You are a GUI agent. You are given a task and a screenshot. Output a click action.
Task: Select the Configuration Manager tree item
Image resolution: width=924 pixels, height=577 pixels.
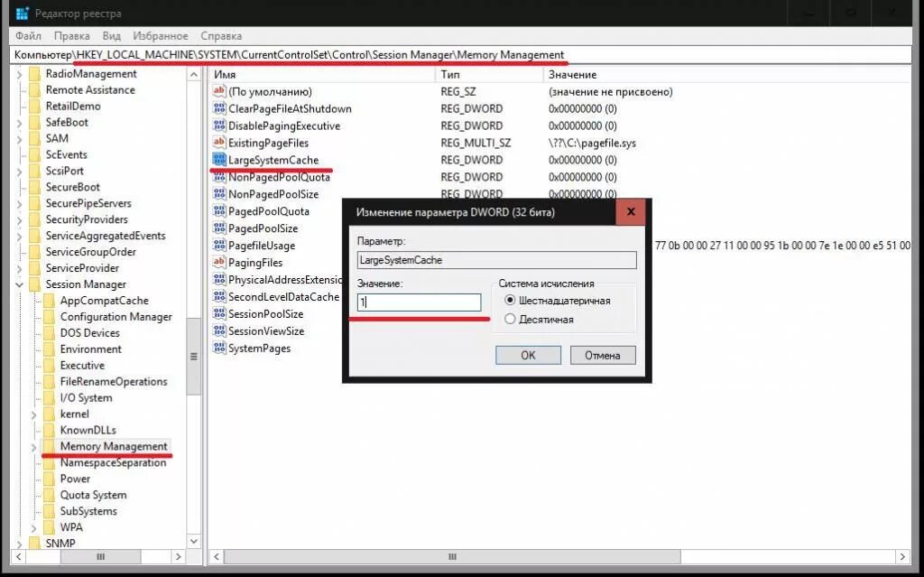point(116,317)
